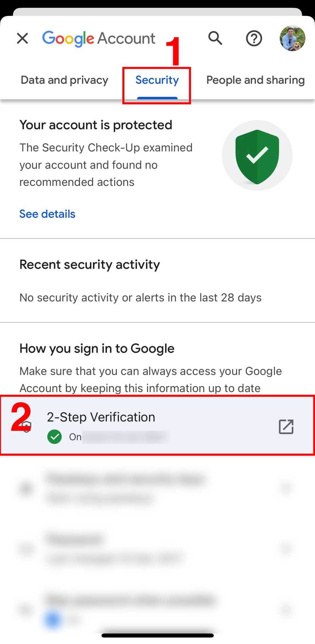315x644 pixels.
Task: Click the search icon in the header
Action: click(215, 38)
